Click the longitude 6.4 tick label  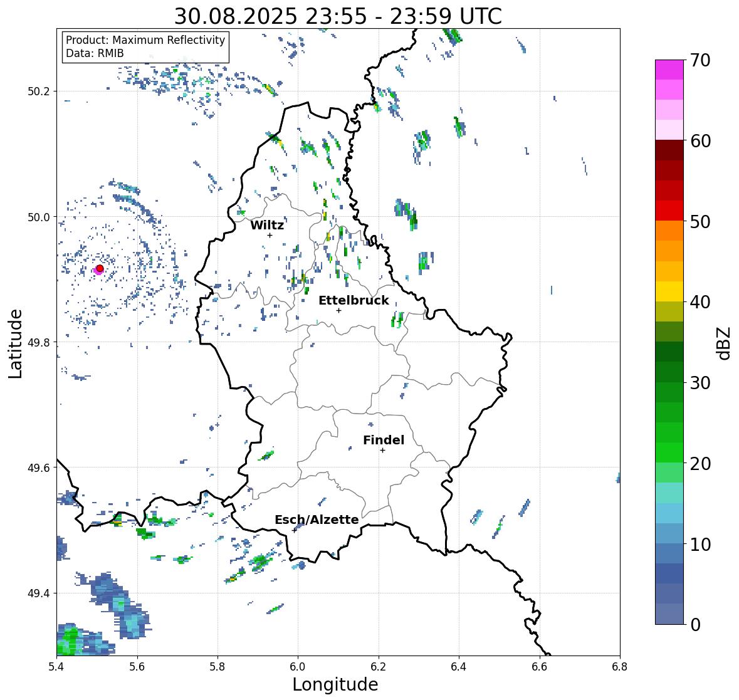(459, 667)
